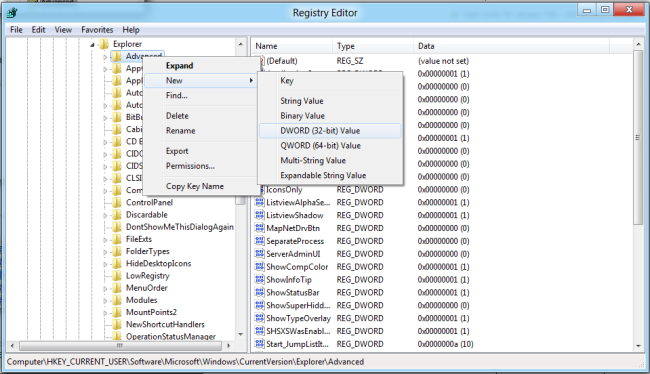Click the DWORD icon beside ServerAdminUI

pyautogui.click(x=260, y=254)
